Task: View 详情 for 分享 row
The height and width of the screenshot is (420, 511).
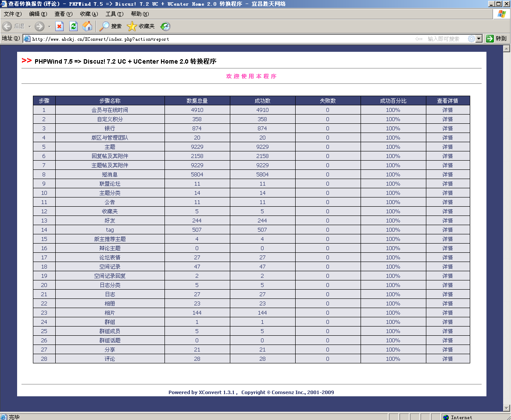Action: pyautogui.click(x=448, y=350)
